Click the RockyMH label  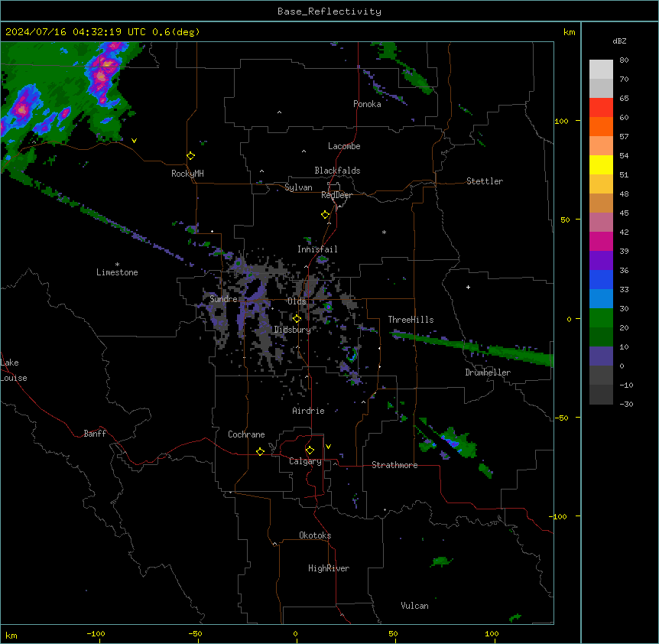(x=187, y=174)
